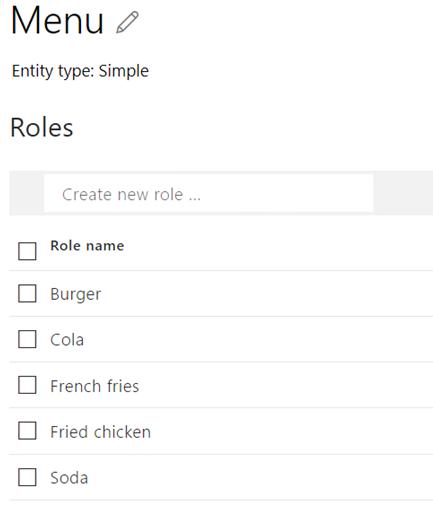Select the Fried chicken checkbox

point(27,431)
